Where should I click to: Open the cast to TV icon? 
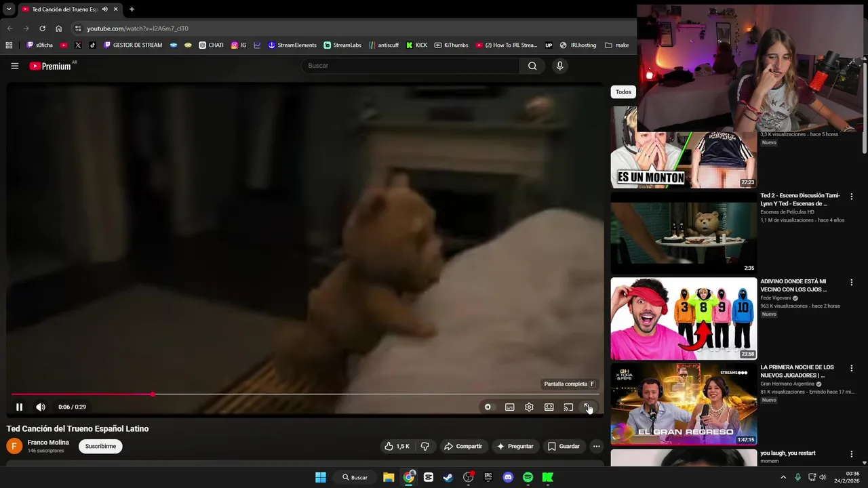tap(568, 407)
